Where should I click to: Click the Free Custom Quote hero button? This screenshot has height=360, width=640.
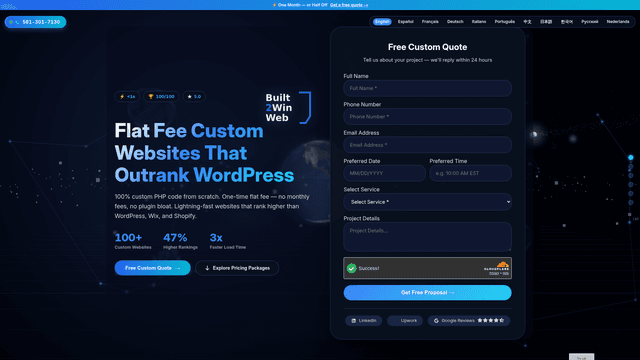coord(152,268)
